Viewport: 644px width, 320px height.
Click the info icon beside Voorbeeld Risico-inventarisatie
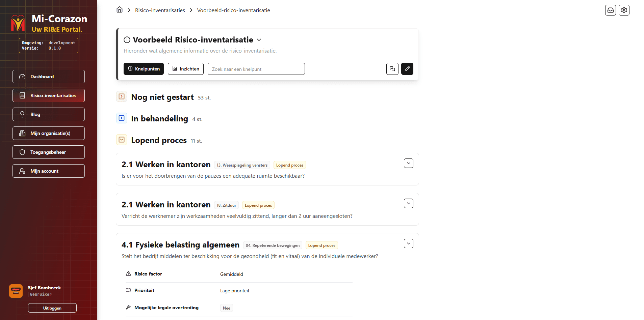click(127, 40)
